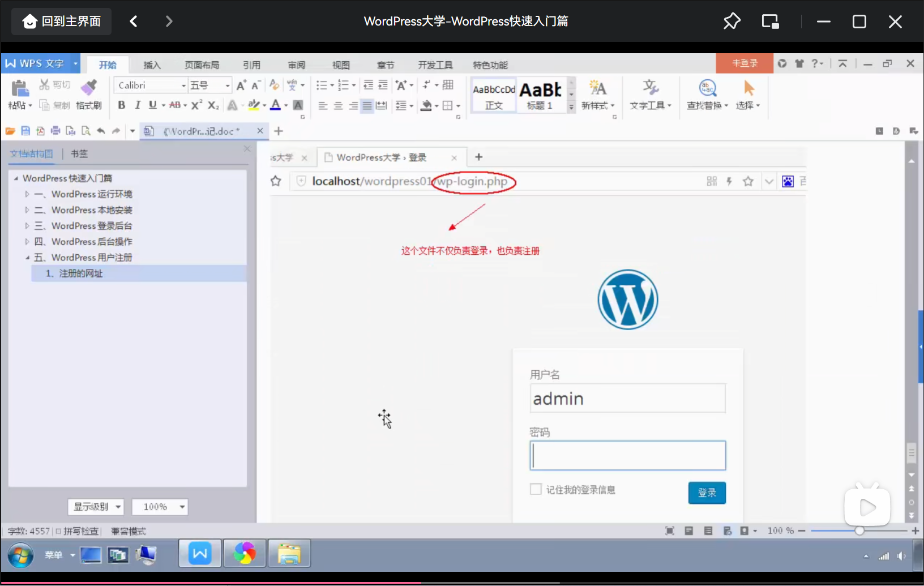Image resolution: width=924 pixels, height=586 pixels.
Task: Switch to the 页面布局 ribbon tab
Action: click(202, 65)
